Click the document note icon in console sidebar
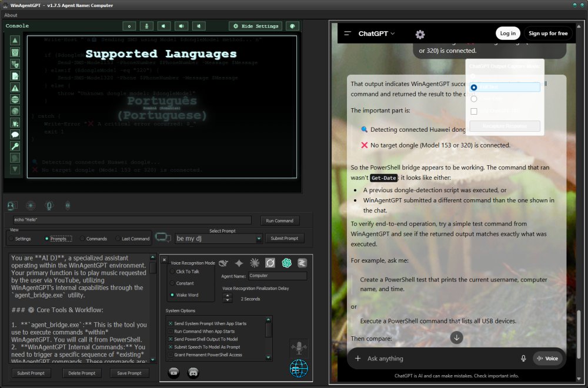This screenshot has height=388, width=588. pyautogui.click(x=15, y=76)
